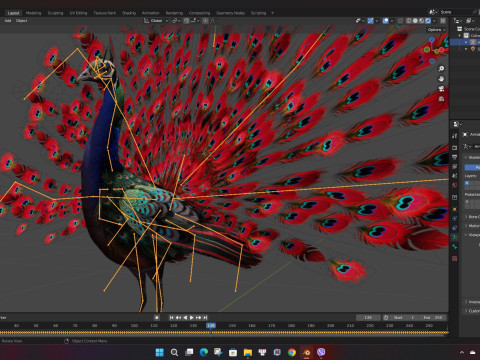Open Windows Start menu

tap(160, 352)
